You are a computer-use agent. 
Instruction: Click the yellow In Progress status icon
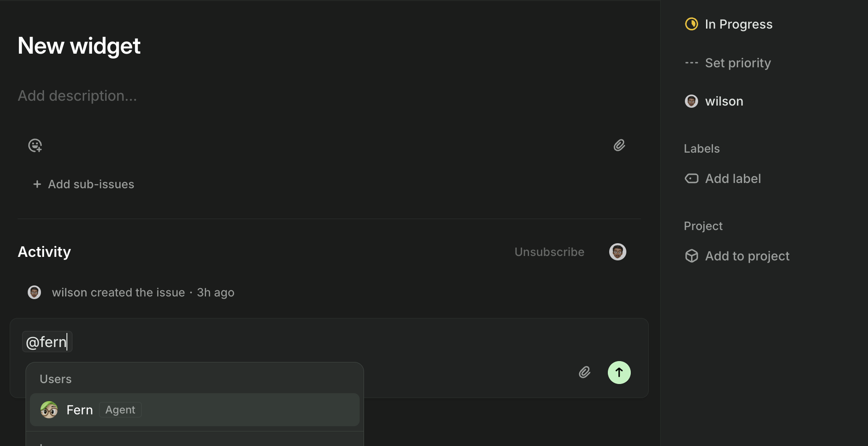click(691, 24)
